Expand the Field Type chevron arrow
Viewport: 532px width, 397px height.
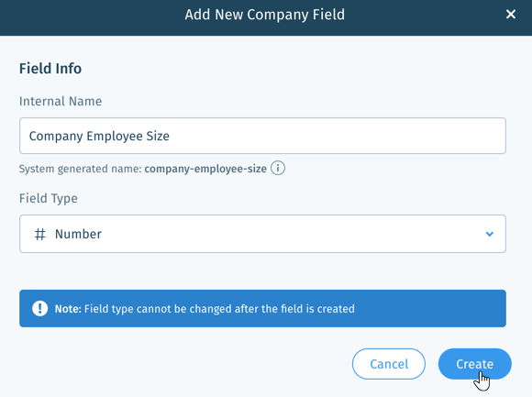pos(489,234)
